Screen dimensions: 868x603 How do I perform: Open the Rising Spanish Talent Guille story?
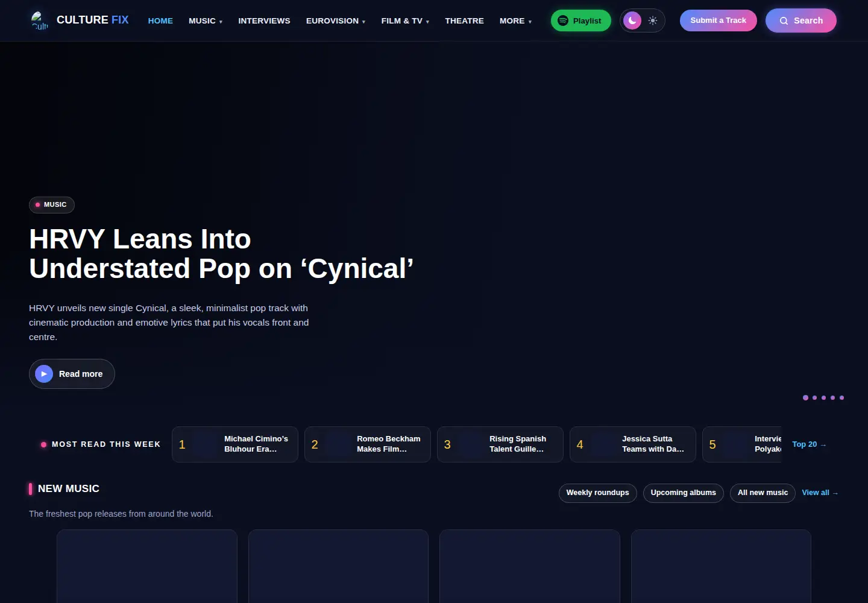coord(500,444)
